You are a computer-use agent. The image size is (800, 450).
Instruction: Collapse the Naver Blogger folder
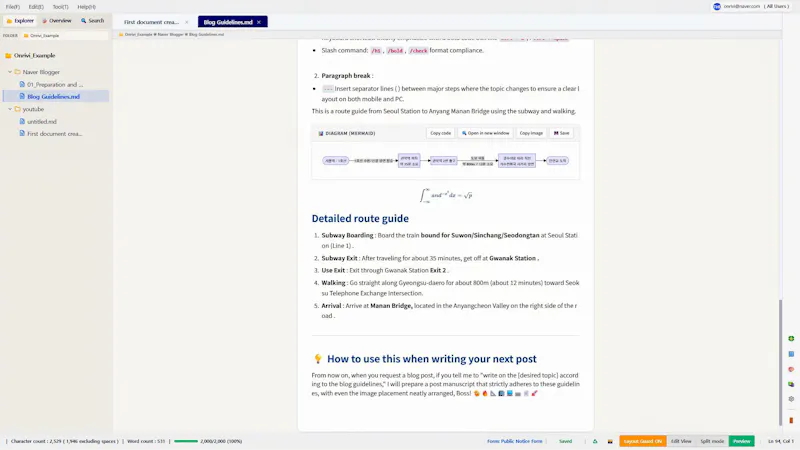click(x=10, y=72)
